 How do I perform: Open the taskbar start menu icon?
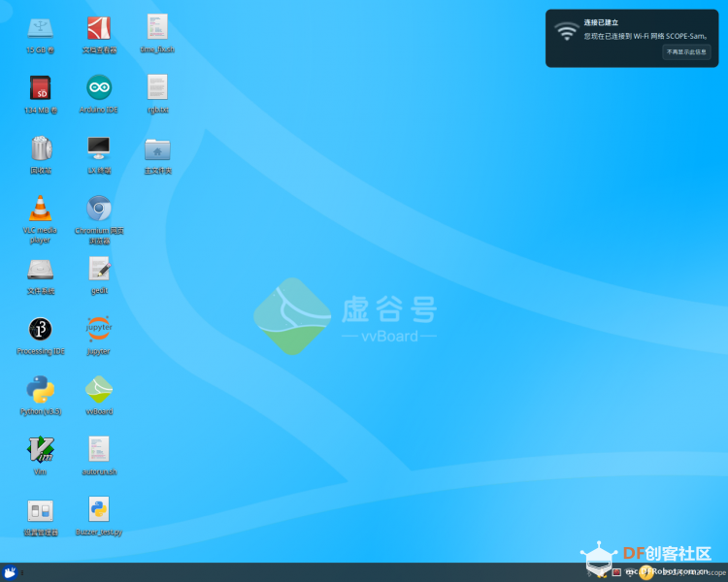tap(10, 572)
